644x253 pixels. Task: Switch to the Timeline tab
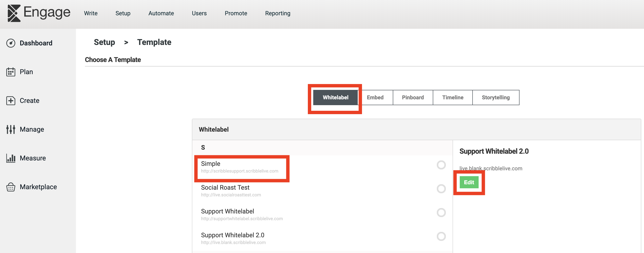click(x=453, y=98)
